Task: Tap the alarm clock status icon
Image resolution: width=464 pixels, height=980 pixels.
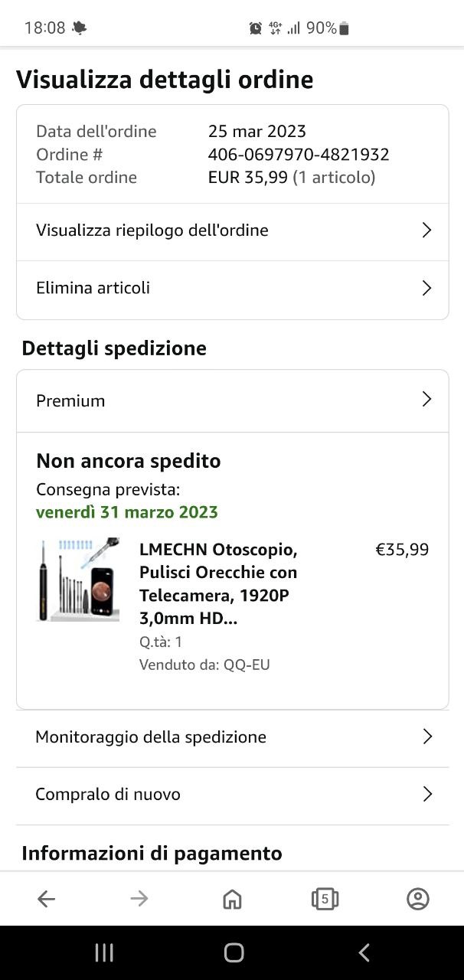Action: [x=256, y=28]
